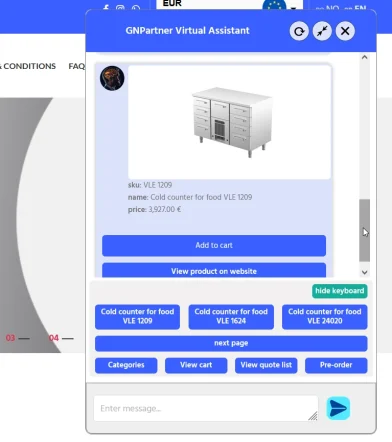392x442 pixels.
Task: Choose Cold counter for food VLE 1624
Action: pyautogui.click(x=231, y=317)
